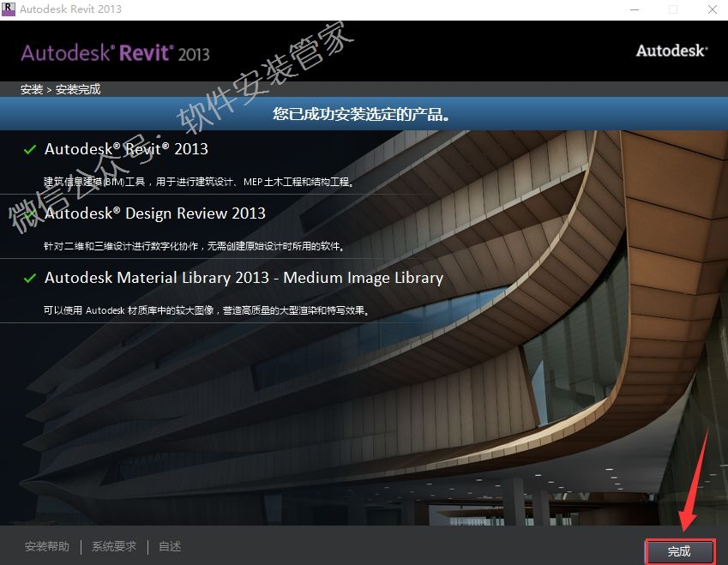
Task: Open the 自述 readme link
Action: pyautogui.click(x=170, y=547)
